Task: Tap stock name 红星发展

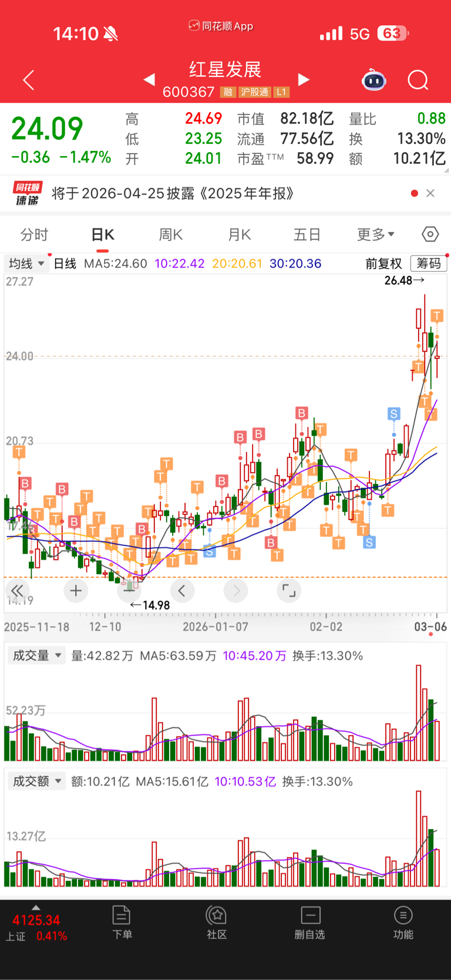Action: pos(225,70)
